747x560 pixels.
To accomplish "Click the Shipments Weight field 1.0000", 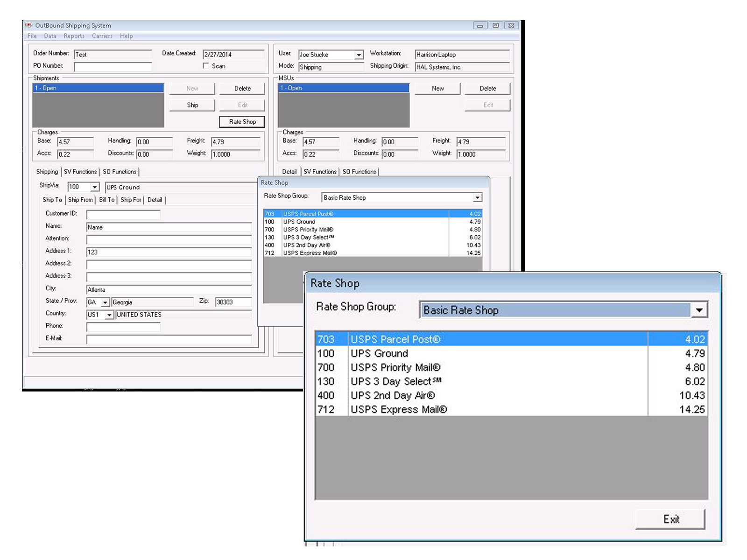I will [236, 154].
